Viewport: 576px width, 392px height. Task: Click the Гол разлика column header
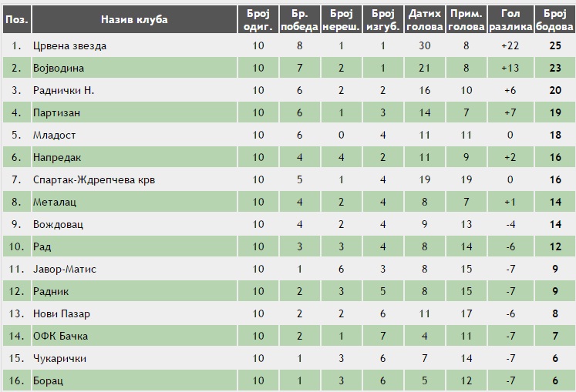pos(510,19)
